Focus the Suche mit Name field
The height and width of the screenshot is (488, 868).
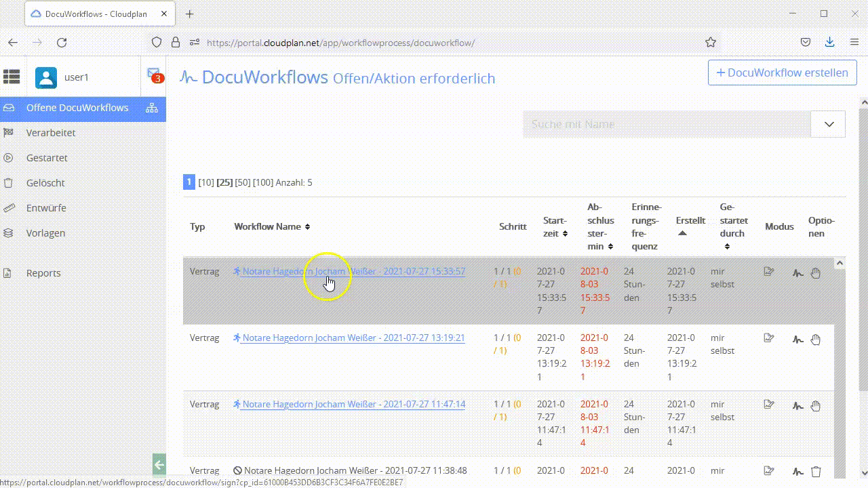point(667,124)
